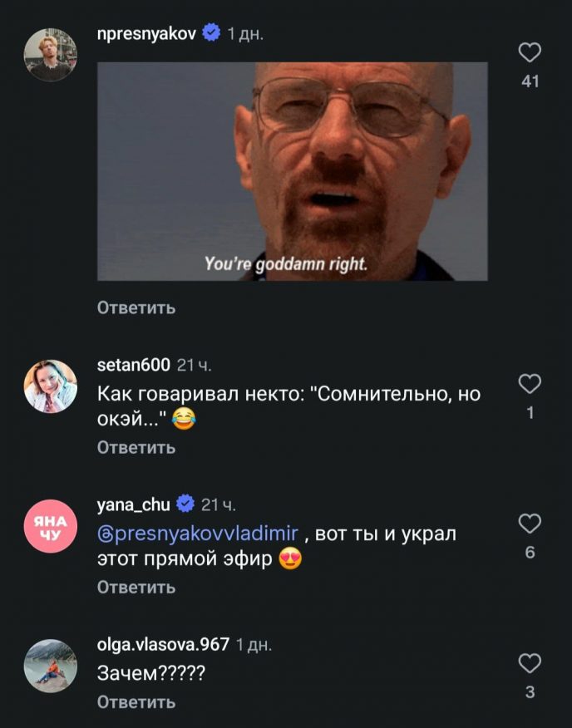Open username olga.vlasova.967
572x728 pixels.
(x=163, y=644)
